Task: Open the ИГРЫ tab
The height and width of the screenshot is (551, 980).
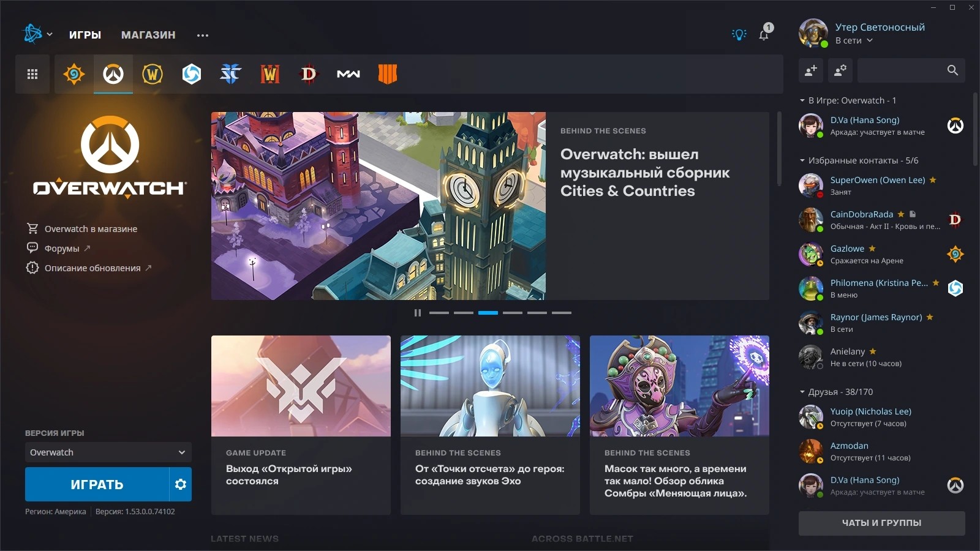Action: [x=85, y=35]
